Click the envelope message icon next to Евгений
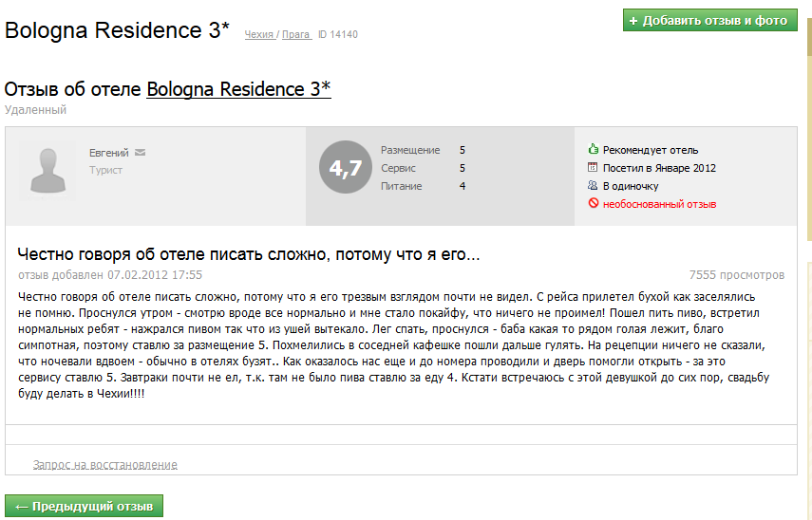Viewport: 812px width, 520px height. (x=140, y=153)
